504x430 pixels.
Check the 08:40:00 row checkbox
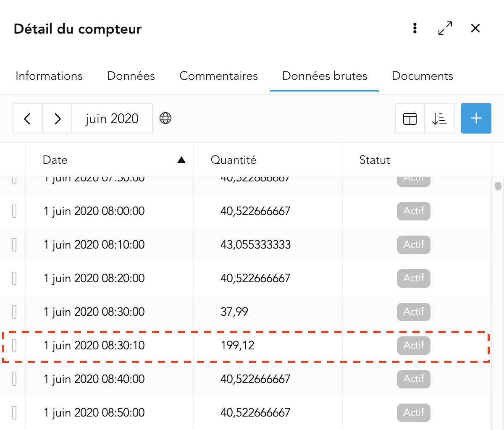(x=14, y=379)
